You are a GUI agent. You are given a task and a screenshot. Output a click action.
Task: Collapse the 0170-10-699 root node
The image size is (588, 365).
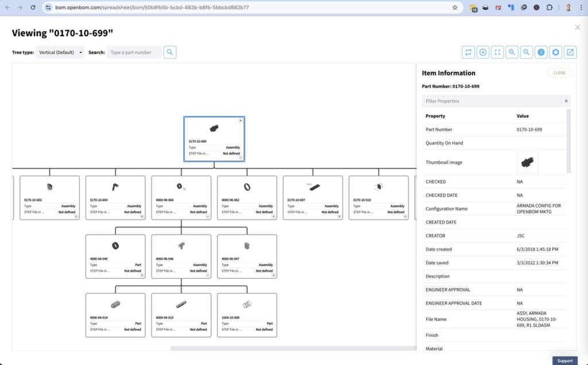(241, 157)
